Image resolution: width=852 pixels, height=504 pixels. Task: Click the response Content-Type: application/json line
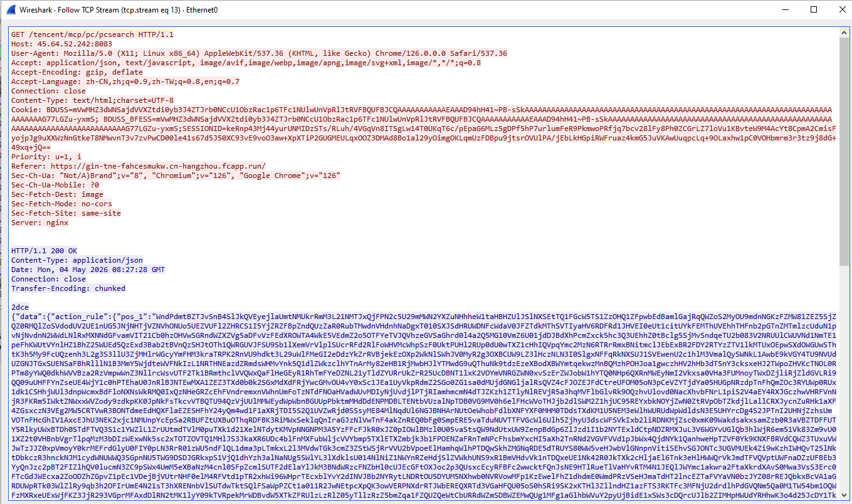[x=77, y=260]
